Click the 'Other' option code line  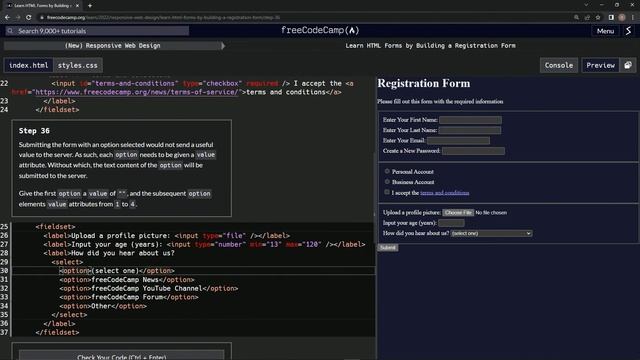coord(103,306)
